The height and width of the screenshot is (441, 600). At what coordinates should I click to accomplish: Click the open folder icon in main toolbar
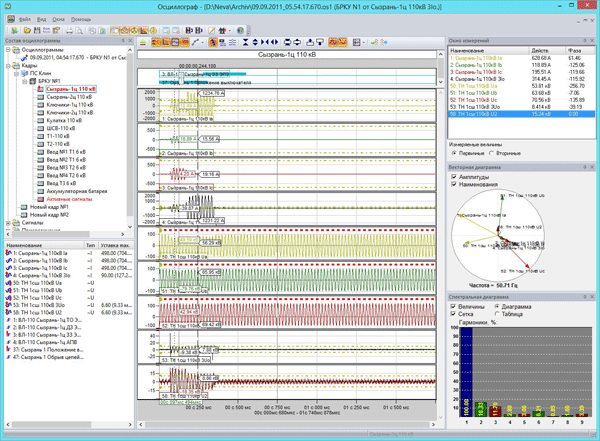click(27, 30)
